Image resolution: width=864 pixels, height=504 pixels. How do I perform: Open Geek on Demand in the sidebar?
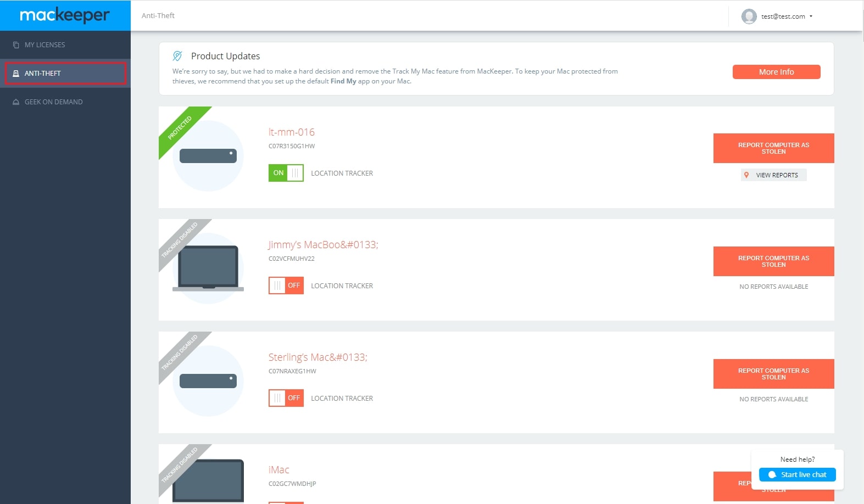pyautogui.click(x=65, y=102)
